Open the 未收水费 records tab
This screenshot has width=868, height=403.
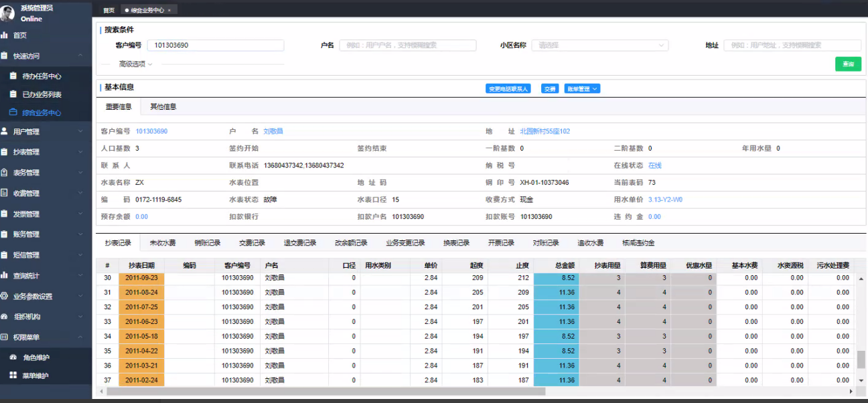(162, 243)
